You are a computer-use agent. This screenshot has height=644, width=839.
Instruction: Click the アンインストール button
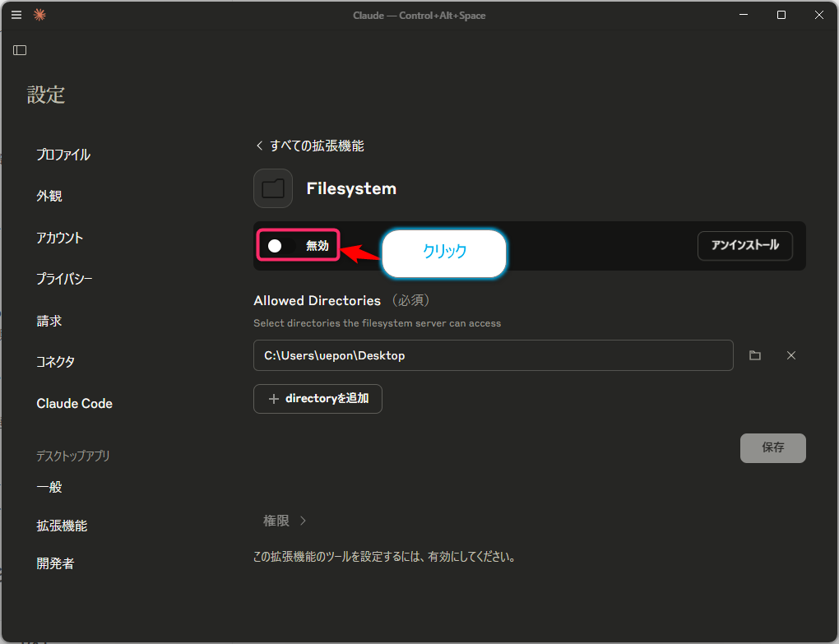pyautogui.click(x=745, y=246)
